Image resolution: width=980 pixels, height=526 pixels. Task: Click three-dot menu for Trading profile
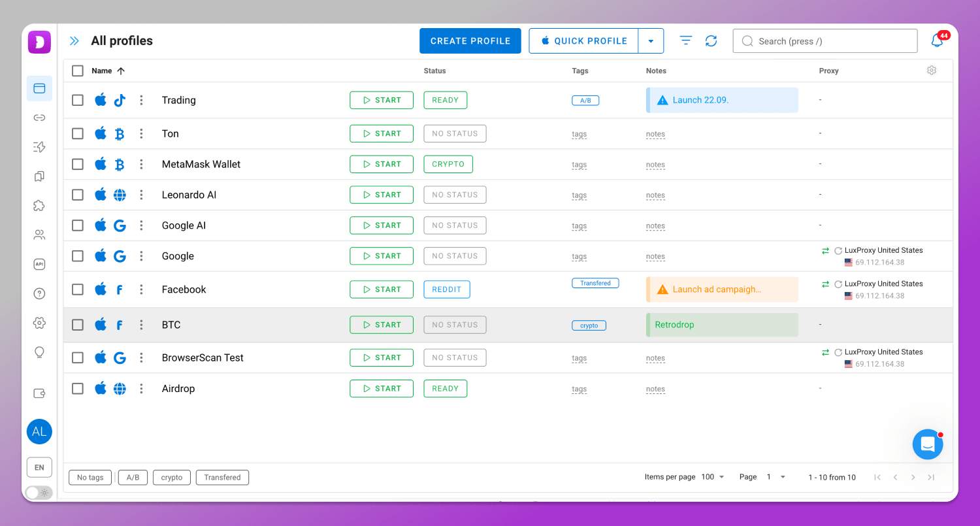pyautogui.click(x=141, y=100)
